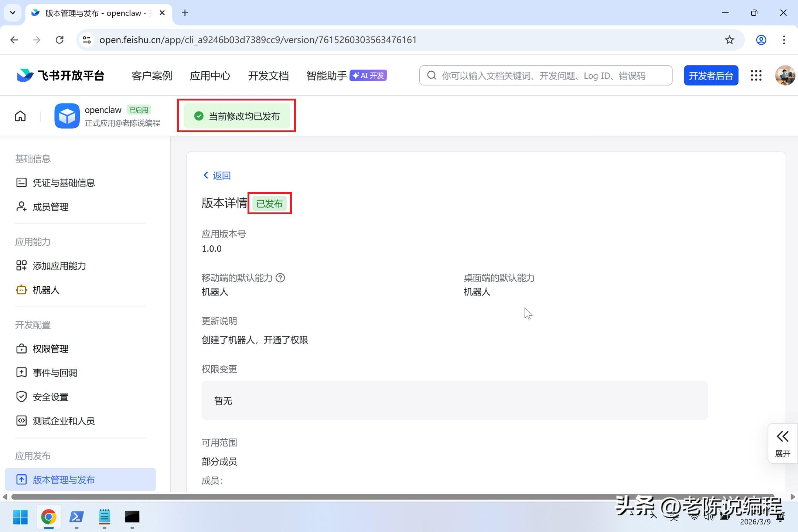Open PowerShell from the taskbar
This screenshot has width=798, height=532.
[76, 517]
